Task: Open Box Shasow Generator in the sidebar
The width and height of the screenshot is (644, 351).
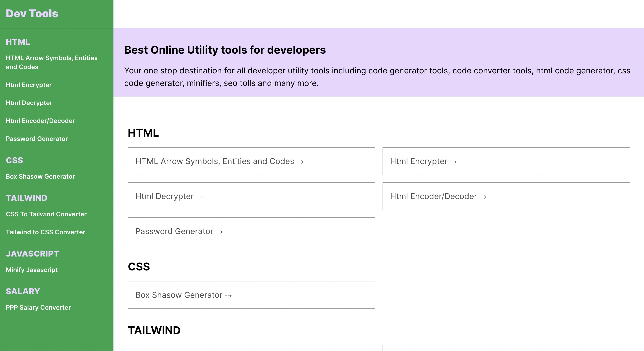Action: (40, 176)
